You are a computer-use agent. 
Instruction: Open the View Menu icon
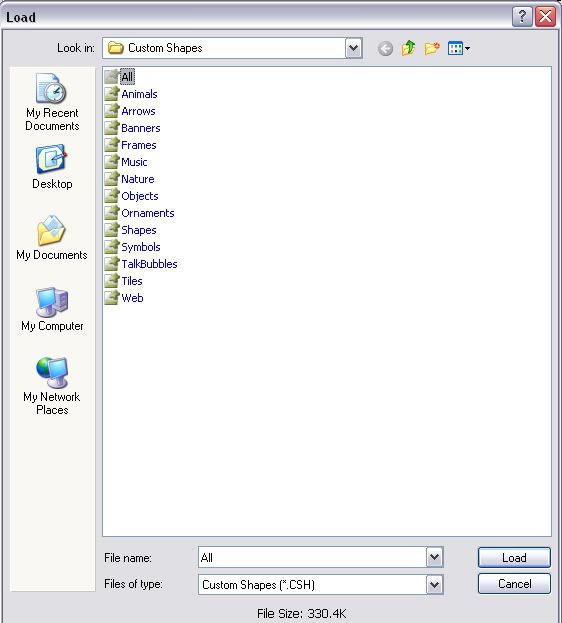(459, 48)
